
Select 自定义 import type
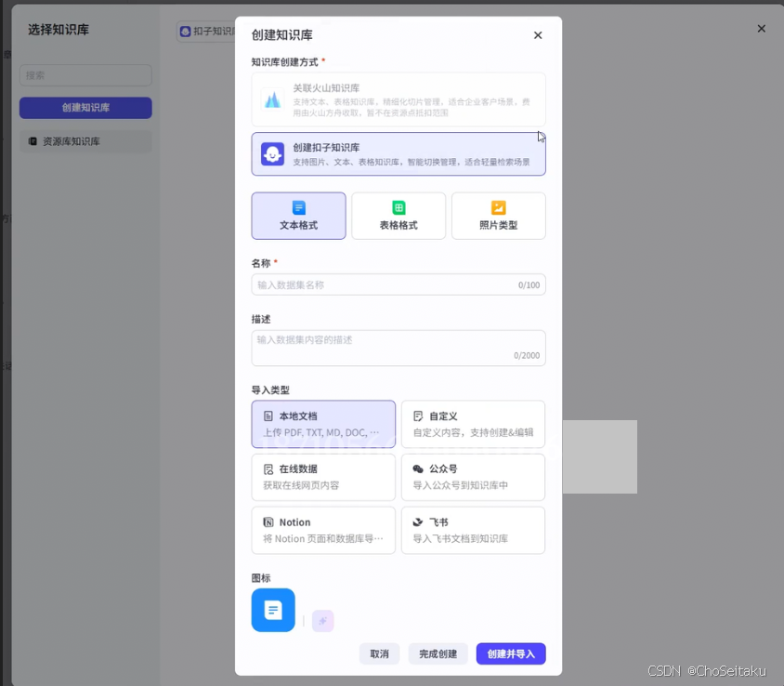pos(473,424)
